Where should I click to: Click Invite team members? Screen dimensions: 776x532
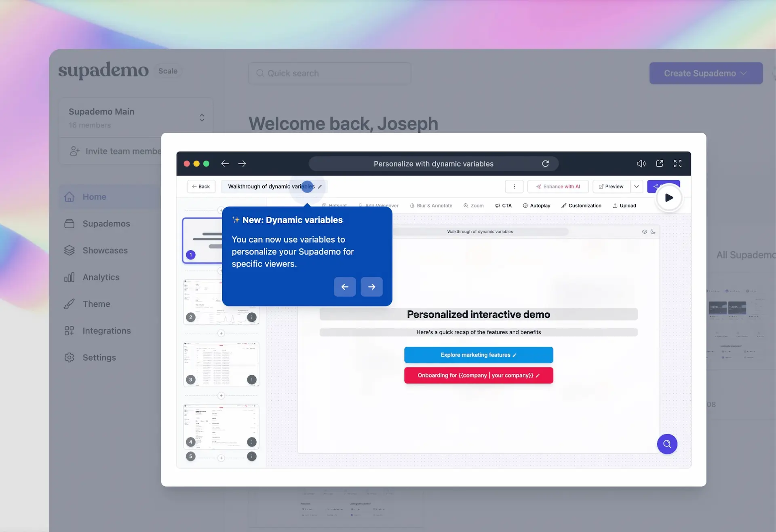coord(116,151)
